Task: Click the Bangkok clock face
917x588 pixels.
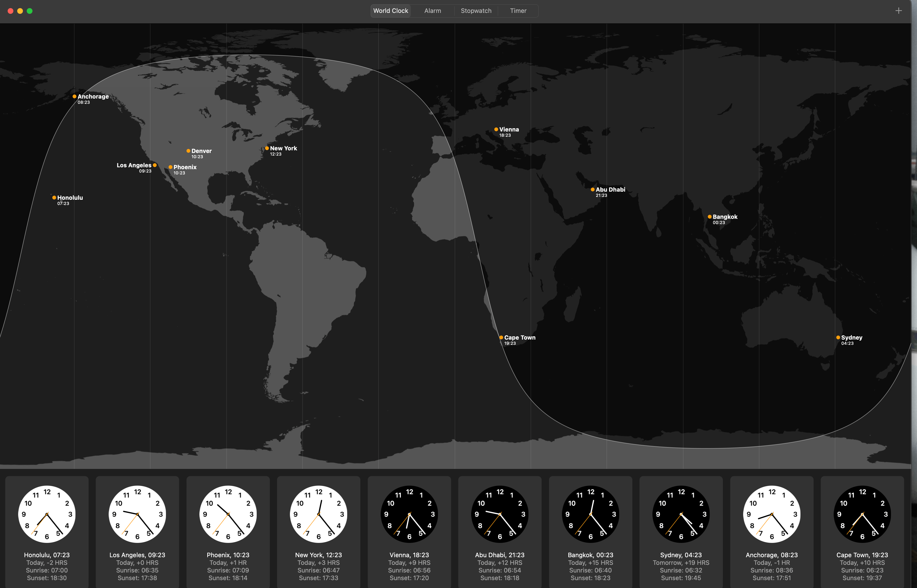Action: (590, 514)
